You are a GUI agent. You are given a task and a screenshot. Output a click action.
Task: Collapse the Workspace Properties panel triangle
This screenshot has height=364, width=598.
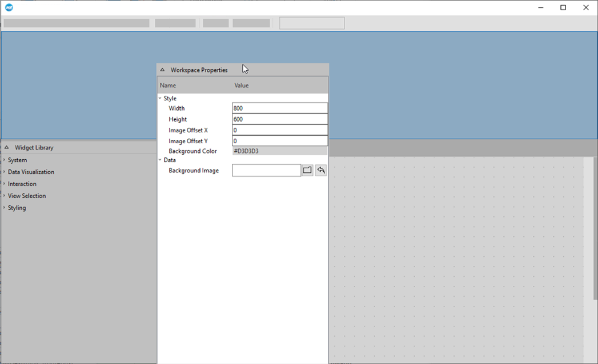tap(162, 70)
